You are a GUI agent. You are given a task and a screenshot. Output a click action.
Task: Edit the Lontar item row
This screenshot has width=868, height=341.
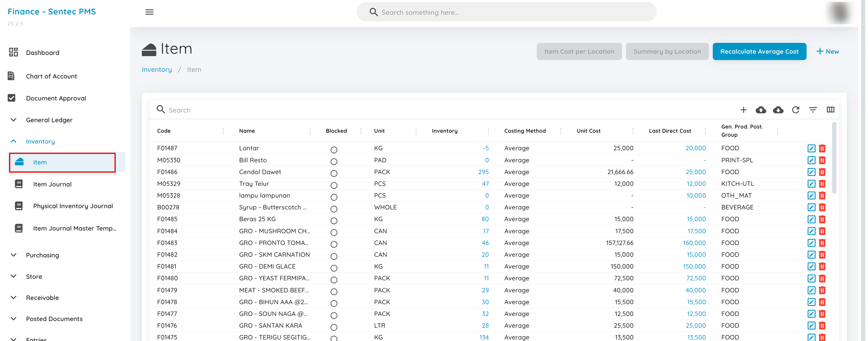[x=811, y=148]
